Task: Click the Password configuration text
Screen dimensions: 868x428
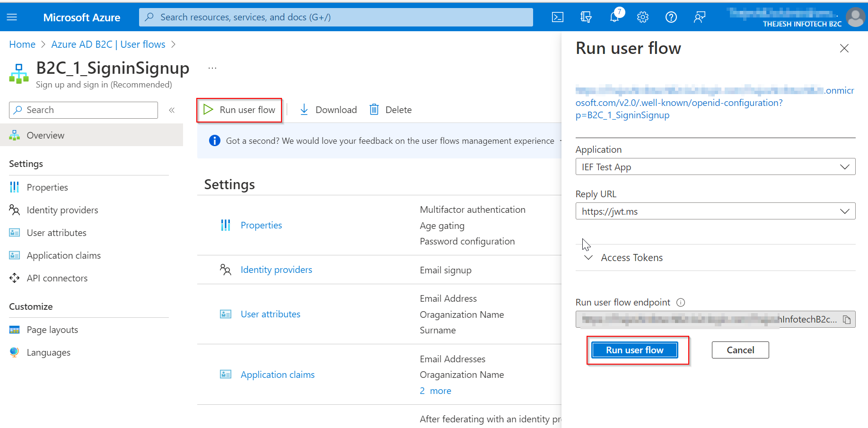Action: tap(467, 241)
